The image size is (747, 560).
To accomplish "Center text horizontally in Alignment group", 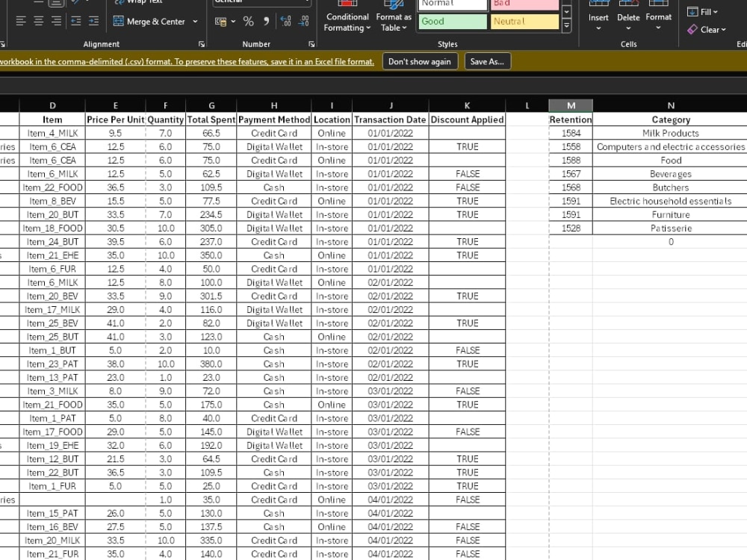I will (x=39, y=21).
